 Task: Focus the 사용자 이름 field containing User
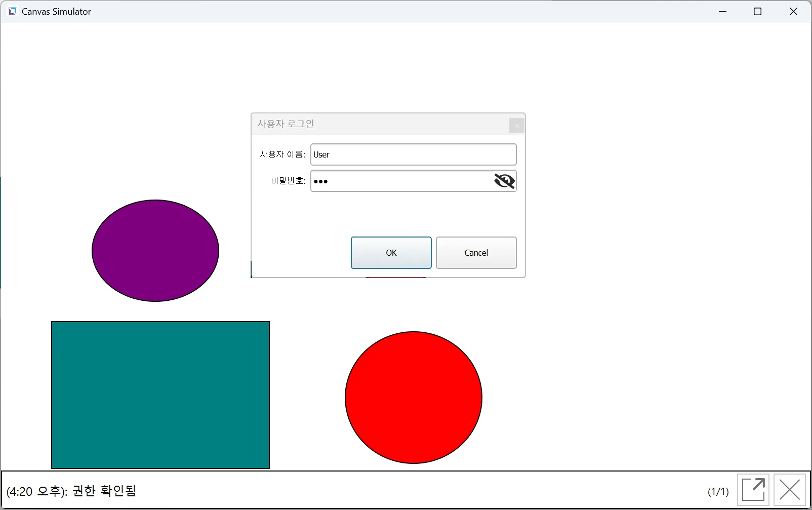point(413,154)
